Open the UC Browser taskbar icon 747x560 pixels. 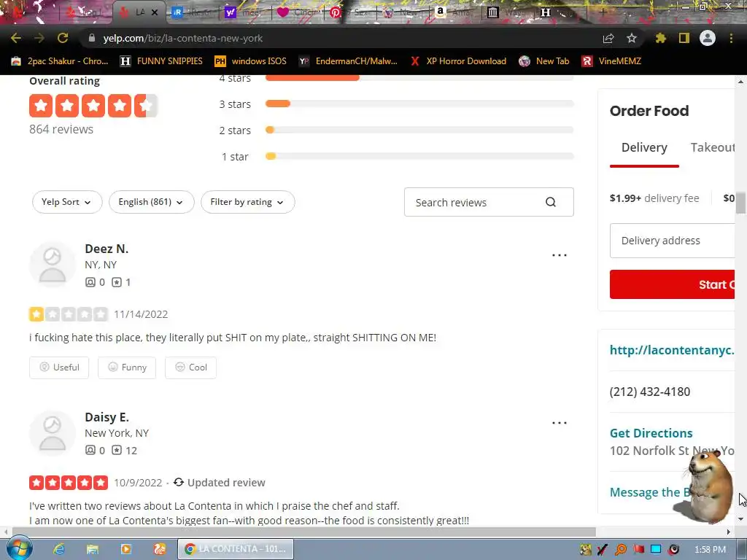[160, 549]
